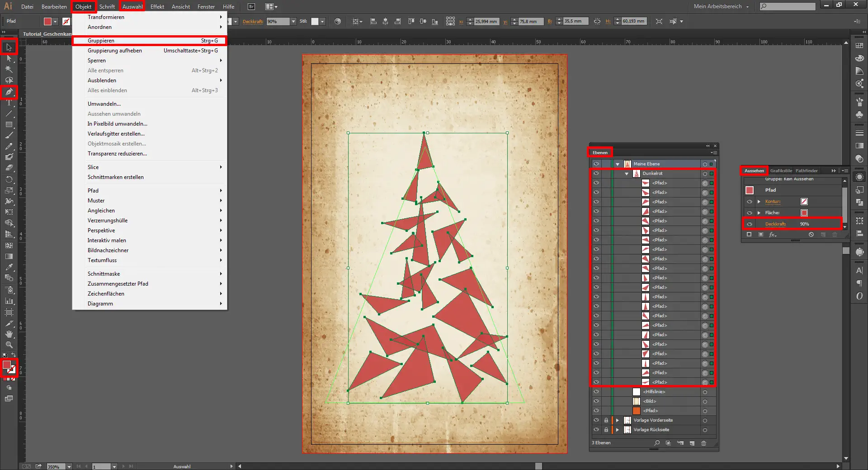This screenshot has width=868, height=470.
Task: Select the Zoom magnifier tool
Action: click(9, 345)
